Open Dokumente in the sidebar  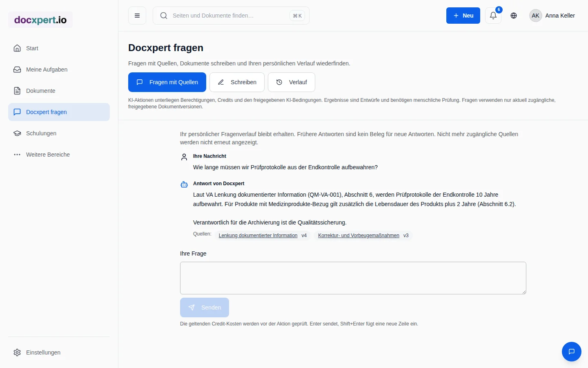coord(59,91)
